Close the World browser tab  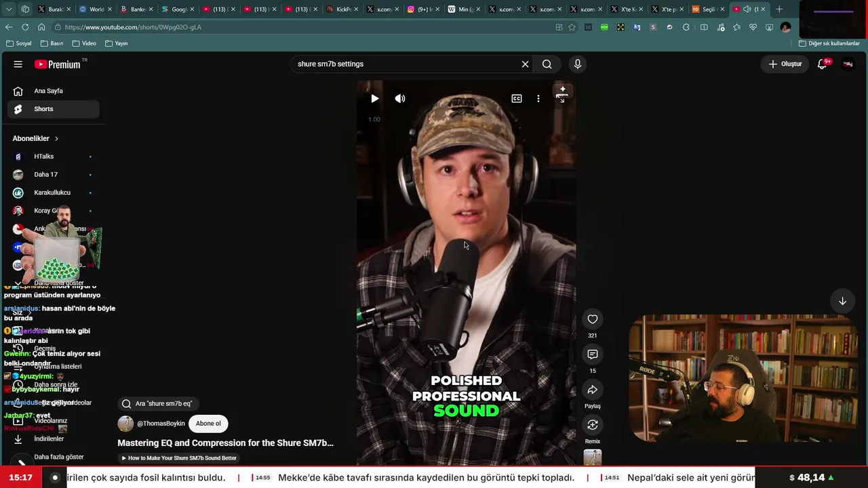coord(109,9)
